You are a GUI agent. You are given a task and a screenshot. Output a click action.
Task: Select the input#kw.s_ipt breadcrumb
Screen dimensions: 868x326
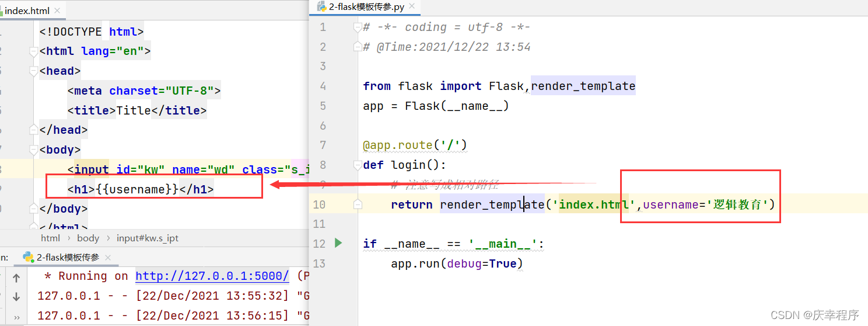148,238
